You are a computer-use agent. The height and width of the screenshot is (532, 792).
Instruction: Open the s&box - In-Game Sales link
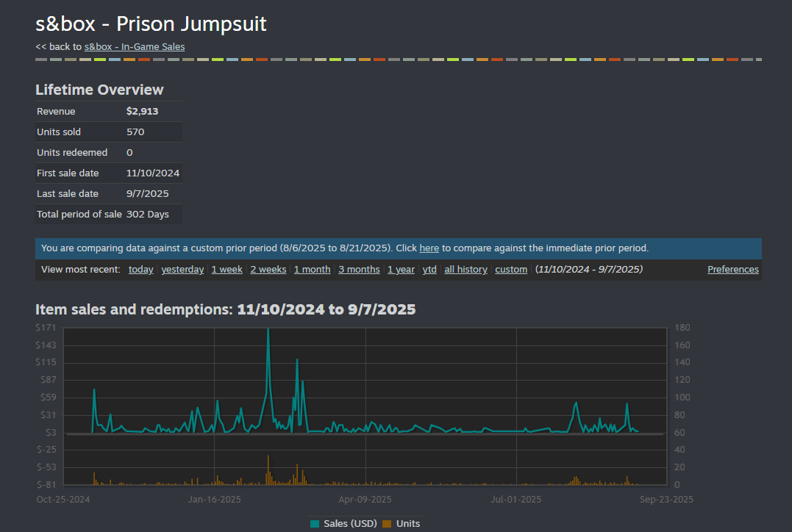tap(135, 47)
